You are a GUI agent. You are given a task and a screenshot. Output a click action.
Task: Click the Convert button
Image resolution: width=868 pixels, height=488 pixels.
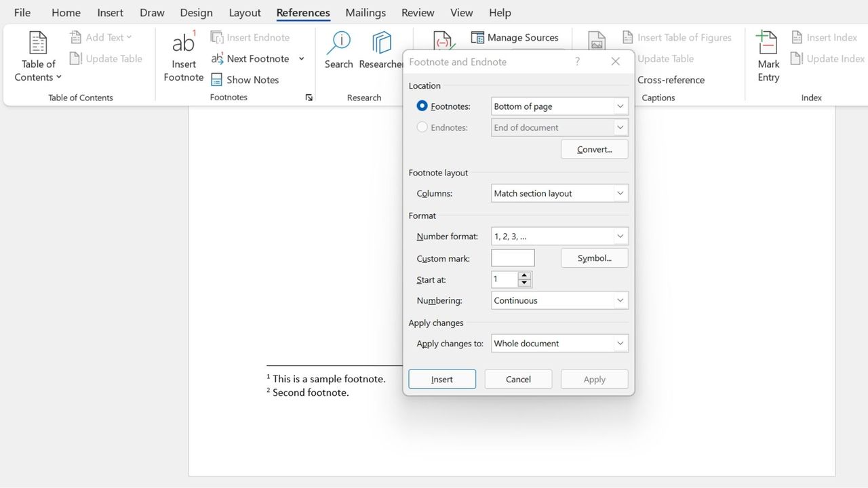tap(594, 149)
